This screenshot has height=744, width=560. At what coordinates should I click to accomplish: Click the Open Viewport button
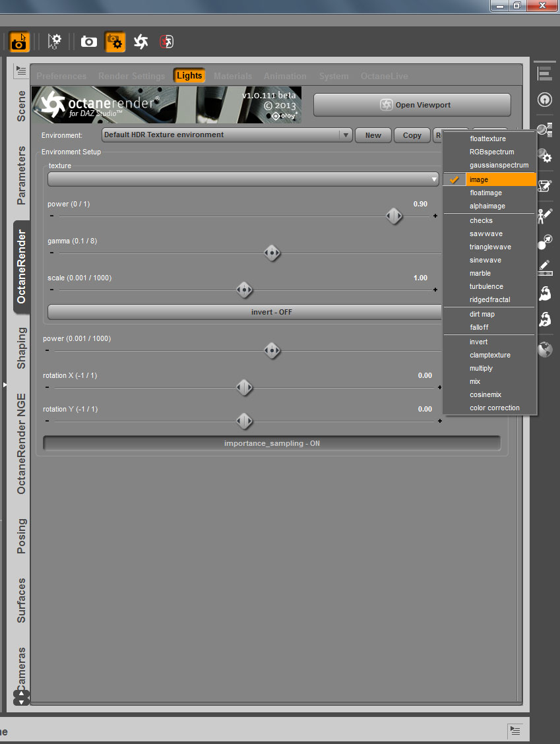(412, 105)
